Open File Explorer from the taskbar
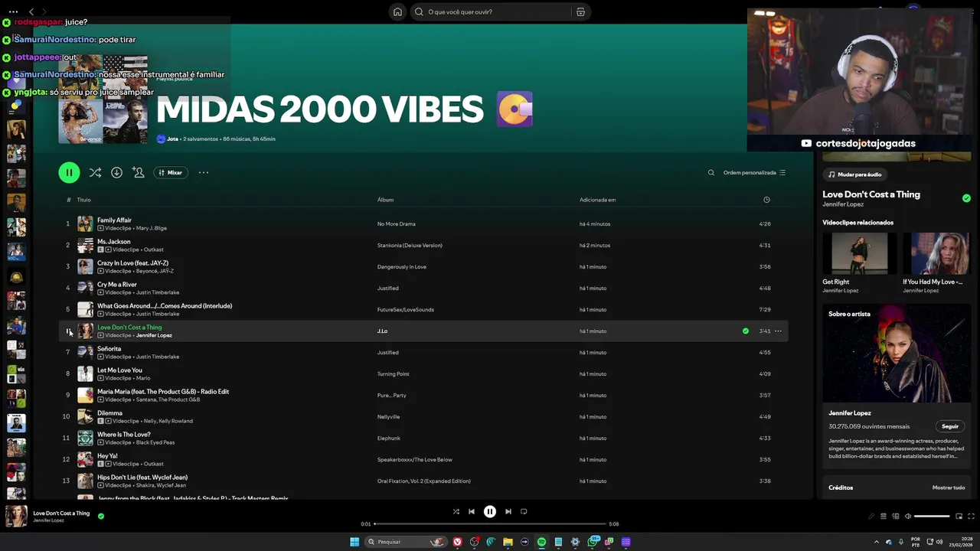 click(508, 542)
